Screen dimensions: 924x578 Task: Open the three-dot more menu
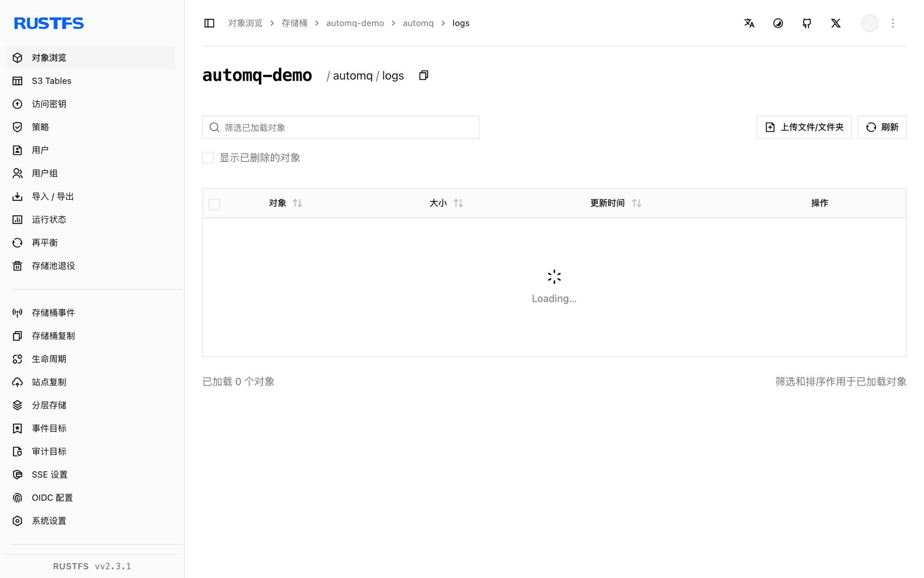pos(893,23)
